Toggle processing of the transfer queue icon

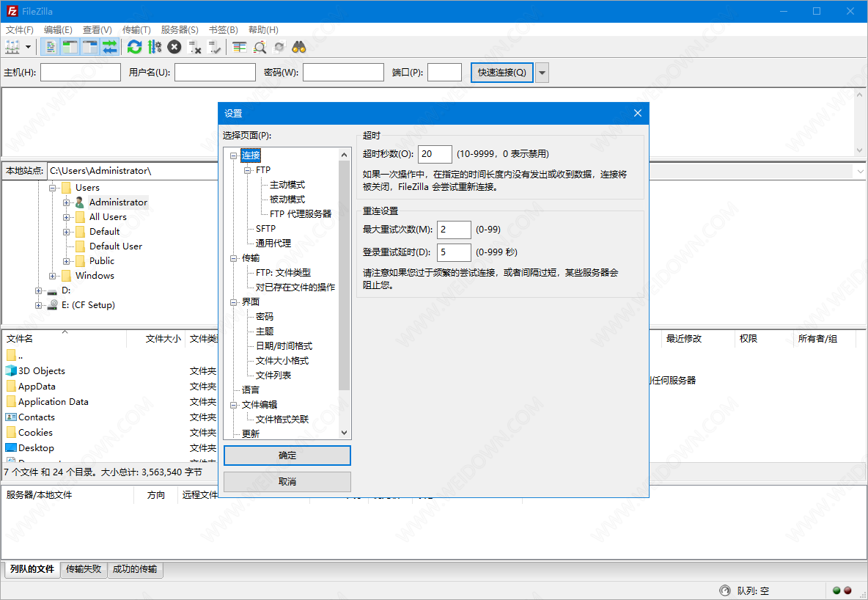[x=155, y=47]
